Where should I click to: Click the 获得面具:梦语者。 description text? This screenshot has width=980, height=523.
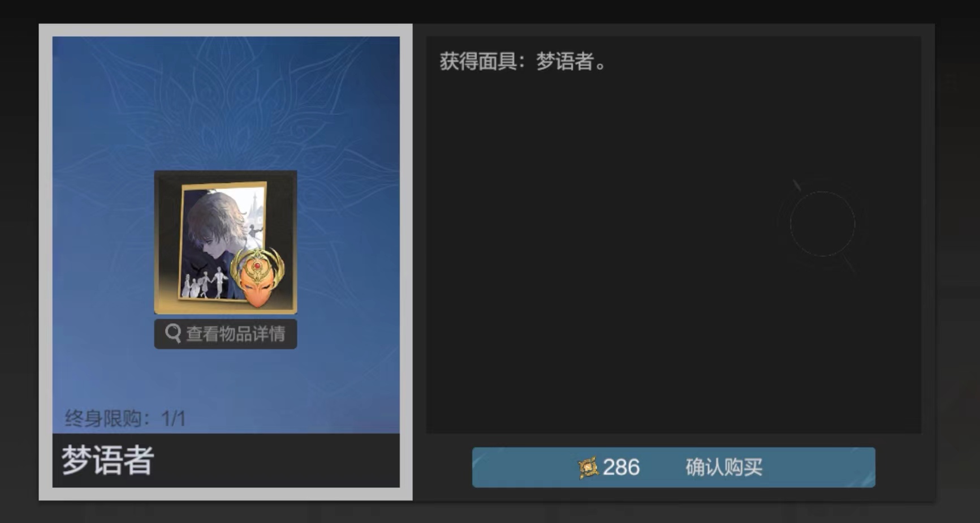click(523, 61)
